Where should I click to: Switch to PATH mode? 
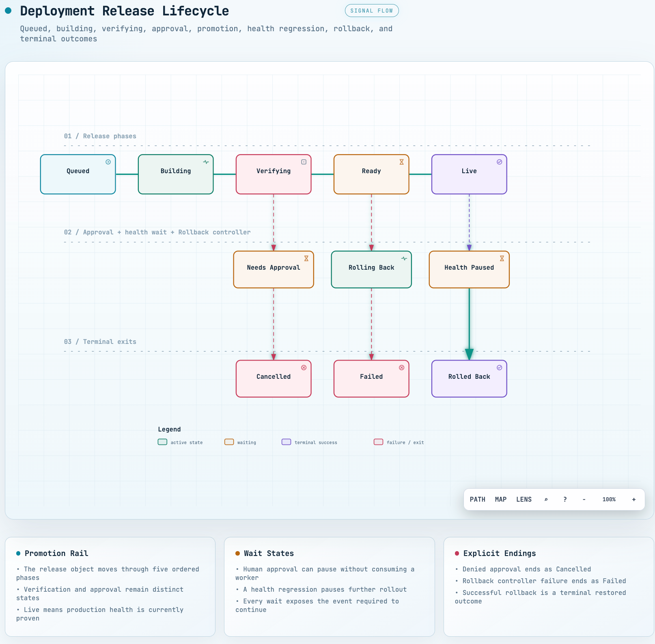click(478, 499)
